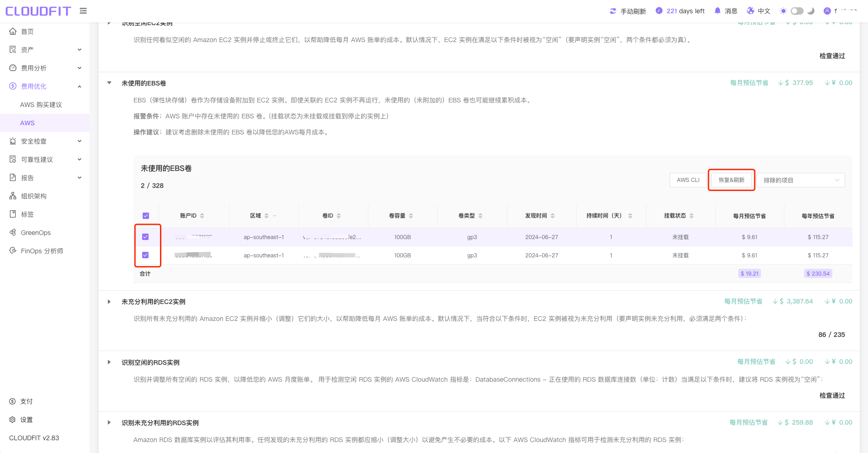This screenshot has width=868, height=453.
Task: Click the days-left clock icon
Action: point(659,11)
